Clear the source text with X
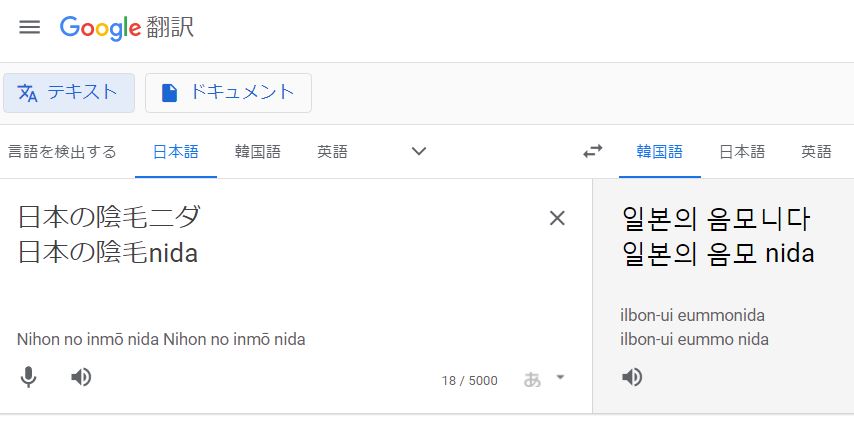The image size is (854, 443). click(557, 218)
